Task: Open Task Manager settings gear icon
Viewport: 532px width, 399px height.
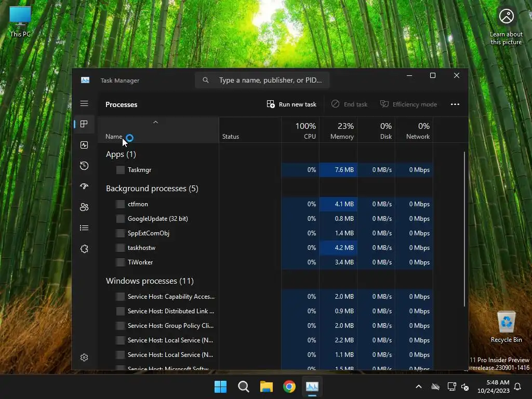Action: tap(84, 357)
